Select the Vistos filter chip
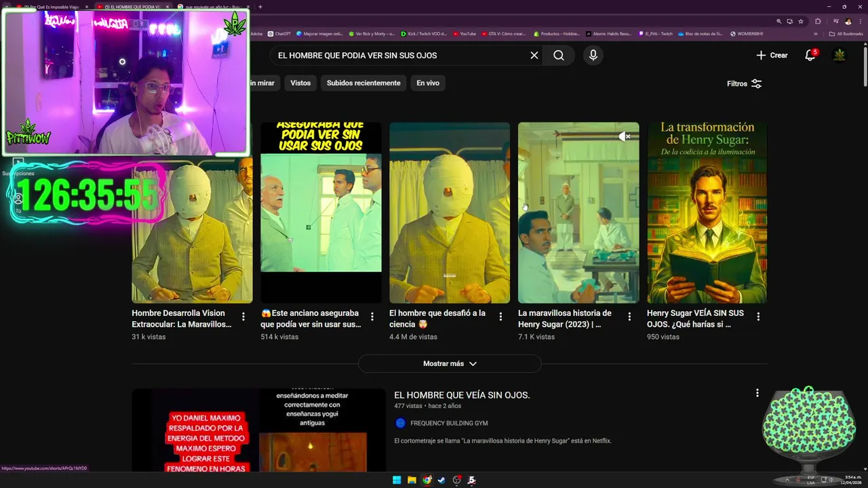 point(300,83)
